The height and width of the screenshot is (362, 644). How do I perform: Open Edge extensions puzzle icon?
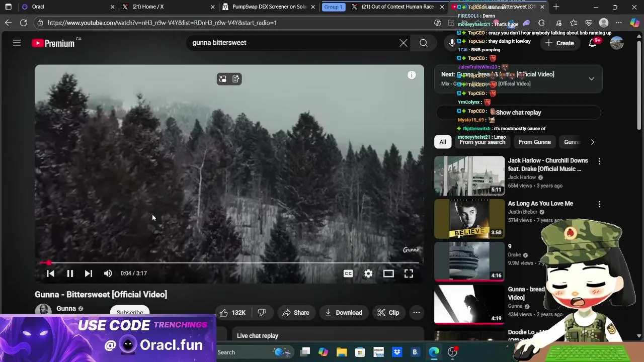[x=541, y=23]
